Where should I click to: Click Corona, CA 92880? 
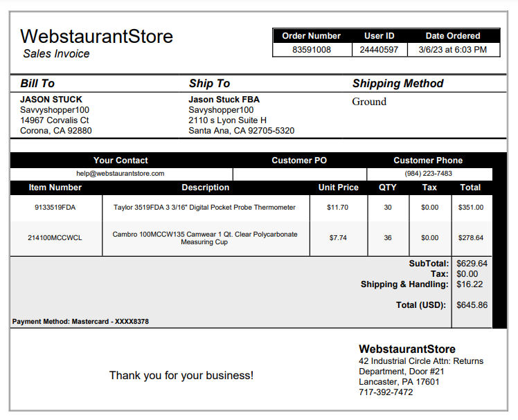tap(56, 131)
